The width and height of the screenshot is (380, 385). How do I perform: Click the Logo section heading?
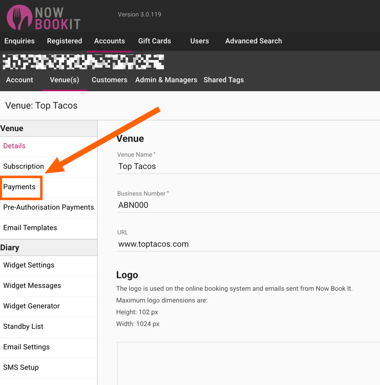pyautogui.click(x=127, y=275)
